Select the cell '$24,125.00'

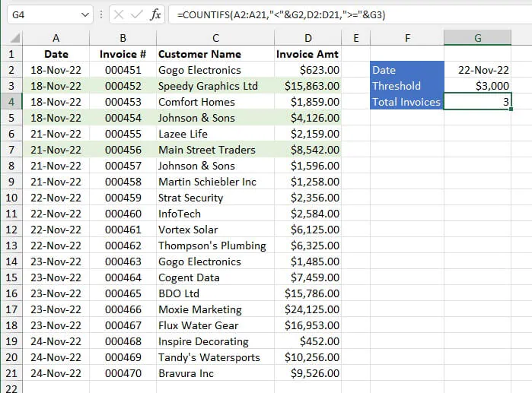308,309
